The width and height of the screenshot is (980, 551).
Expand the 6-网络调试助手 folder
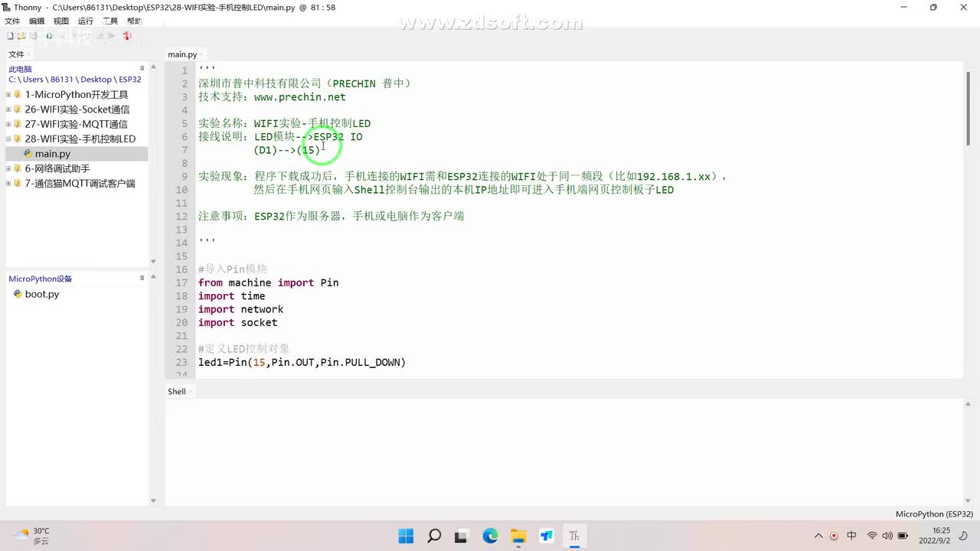[x=8, y=168]
